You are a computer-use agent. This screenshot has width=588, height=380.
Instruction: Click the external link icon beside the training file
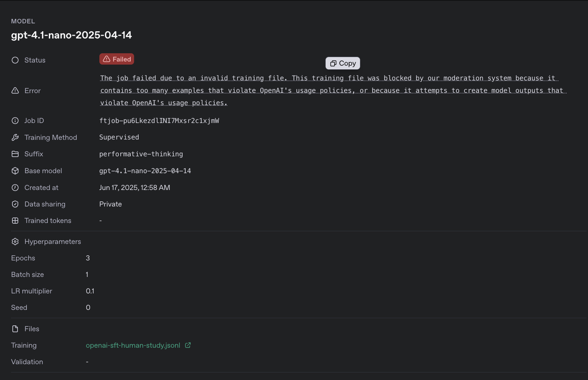(188, 345)
